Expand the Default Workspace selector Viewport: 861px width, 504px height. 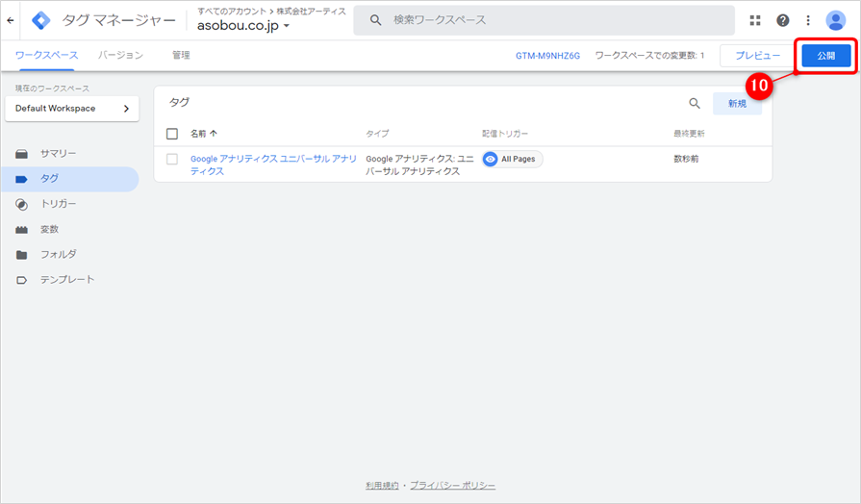[x=72, y=108]
